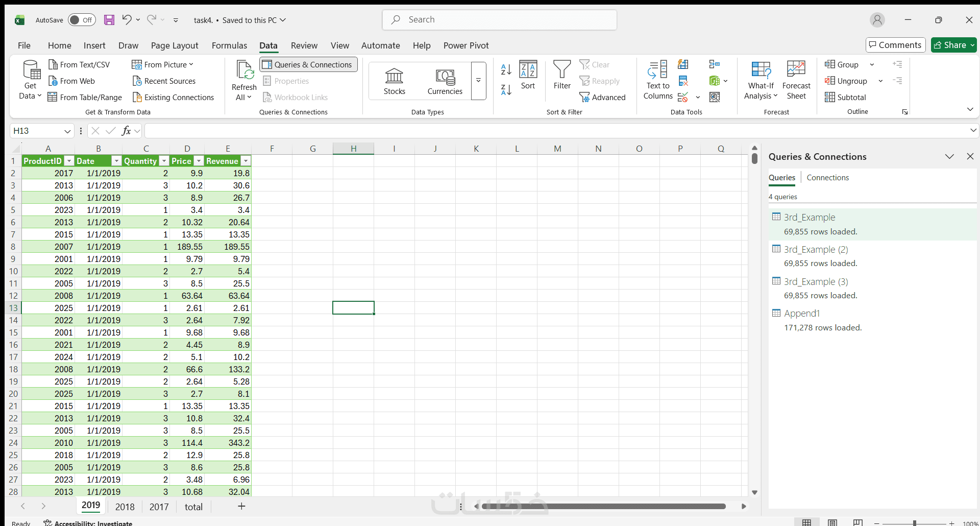The image size is (980, 526).
Task: Add a new sheet
Action: point(241,506)
